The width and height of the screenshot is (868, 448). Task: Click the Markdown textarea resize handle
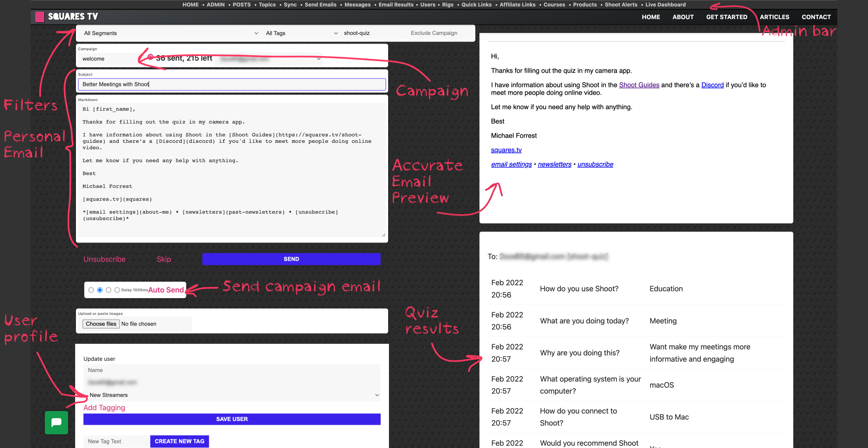383,235
